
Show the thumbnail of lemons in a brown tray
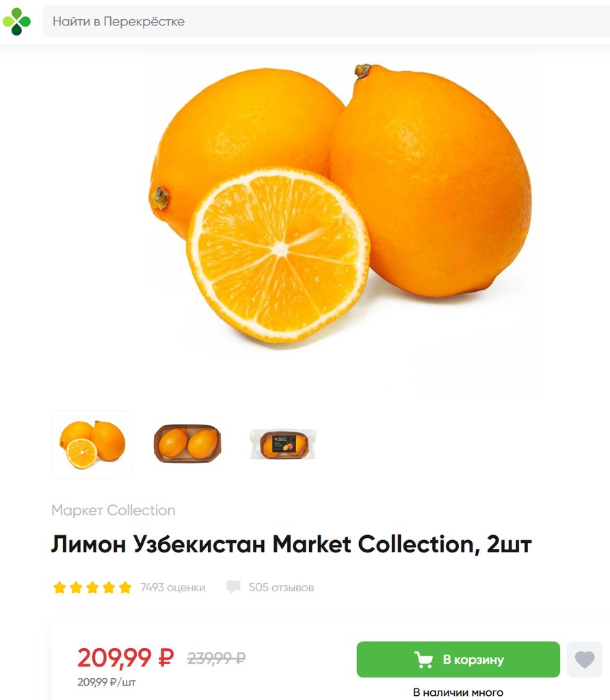tap(187, 443)
